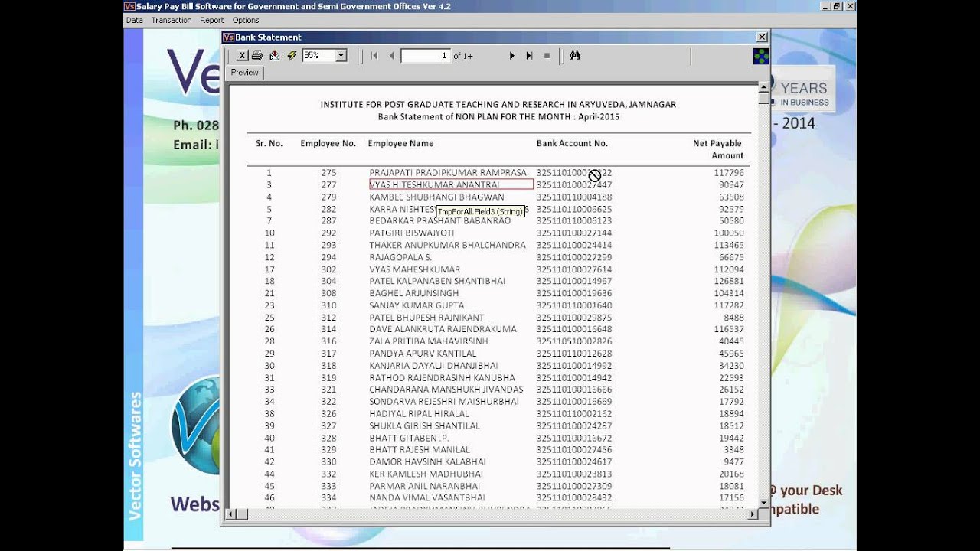Screen dimensions: 980x551
Task: Click KAMBLE SHUBHANGI BHAGWAN row name
Action: click(436, 197)
